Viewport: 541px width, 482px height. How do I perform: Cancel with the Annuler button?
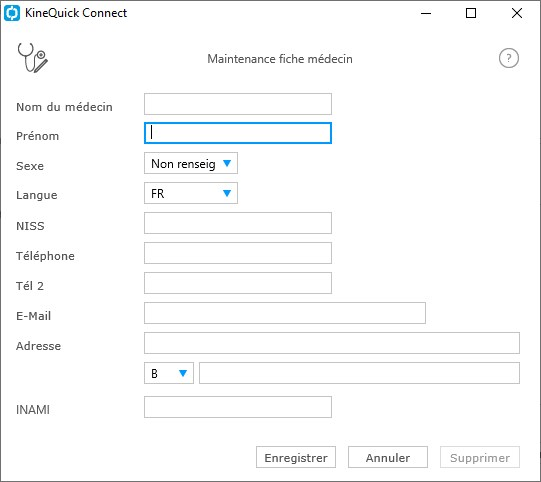[x=388, y=458]
